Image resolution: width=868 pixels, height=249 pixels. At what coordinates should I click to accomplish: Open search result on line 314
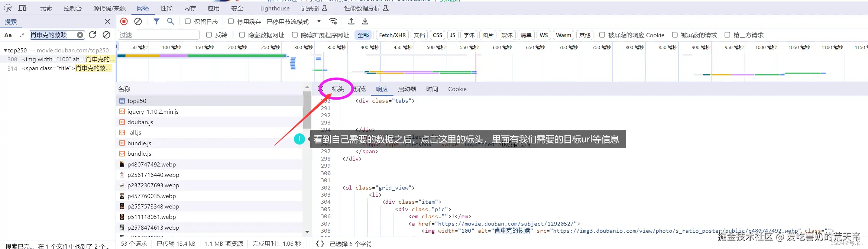point(58,68)
